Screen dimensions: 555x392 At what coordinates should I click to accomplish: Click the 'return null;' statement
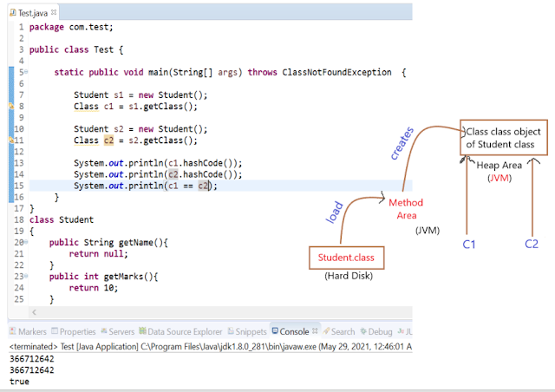(x=98, y=253)
